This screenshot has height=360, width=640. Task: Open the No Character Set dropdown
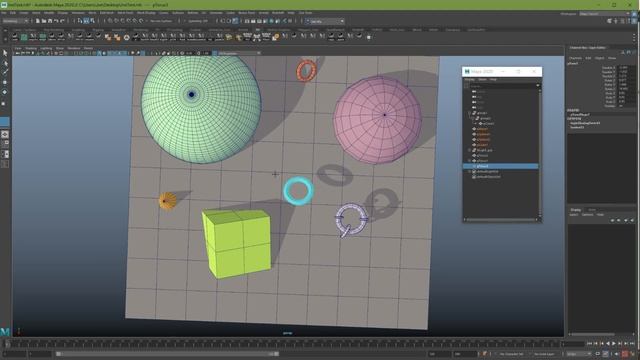(511, 354)
